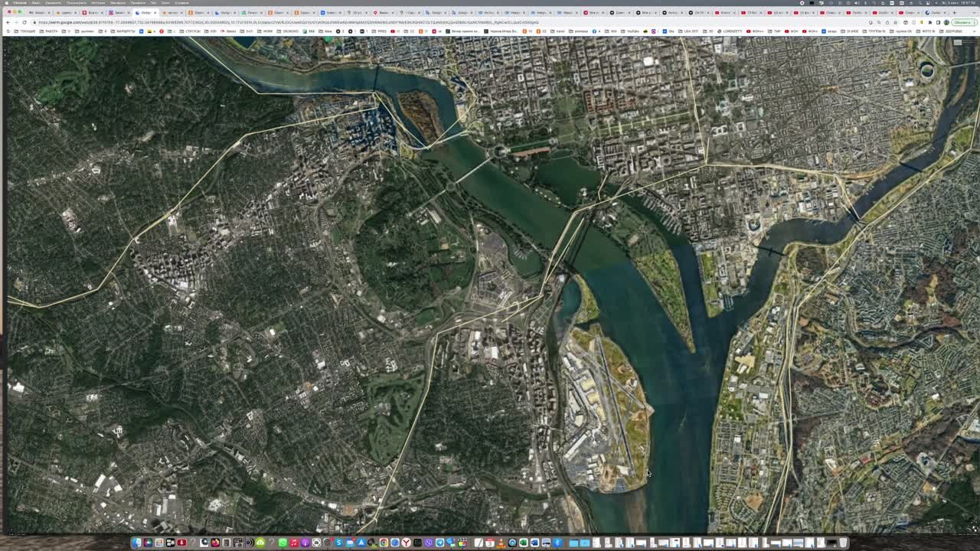The image size is (980, 551).
Task: Reload the Google Earth page
Action: coord(24,22)
